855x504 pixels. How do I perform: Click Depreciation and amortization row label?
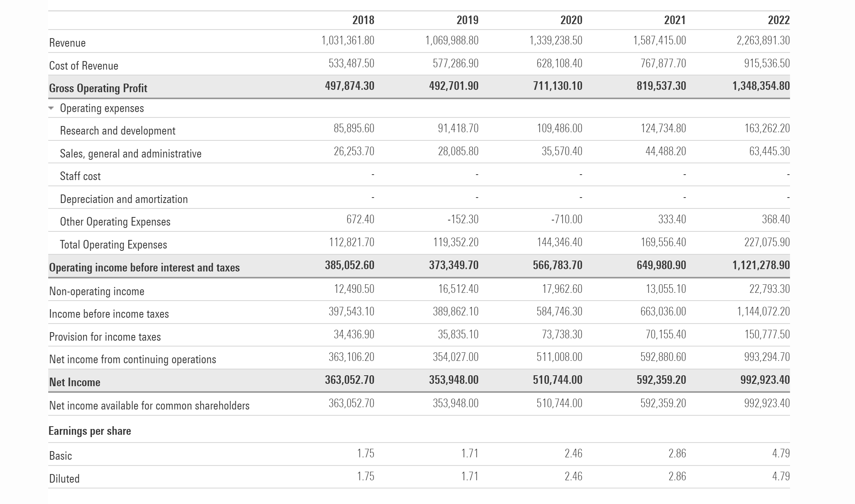point(124,199)
